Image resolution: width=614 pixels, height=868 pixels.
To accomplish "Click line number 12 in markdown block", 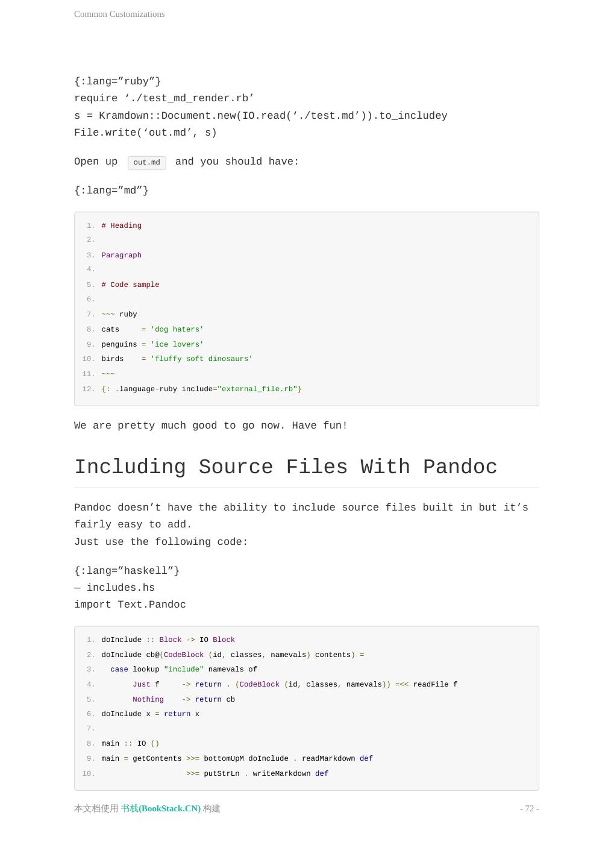I will coord(89,389).
